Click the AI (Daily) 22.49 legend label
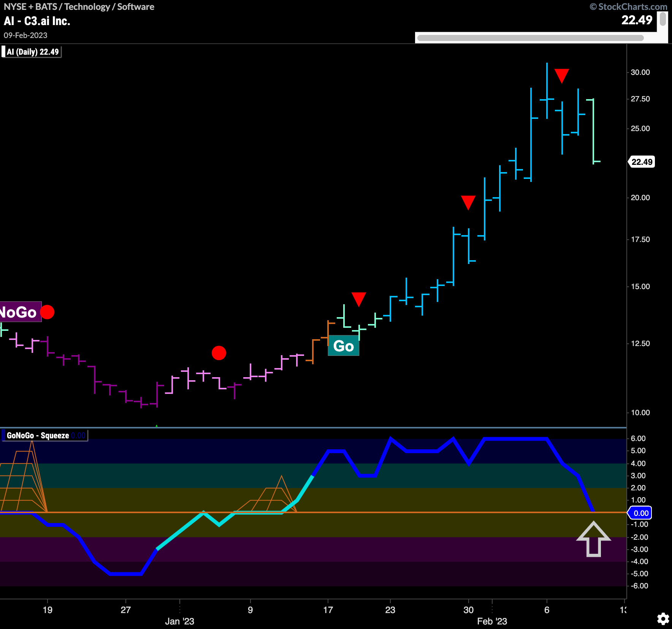 (x=31, y=52)
